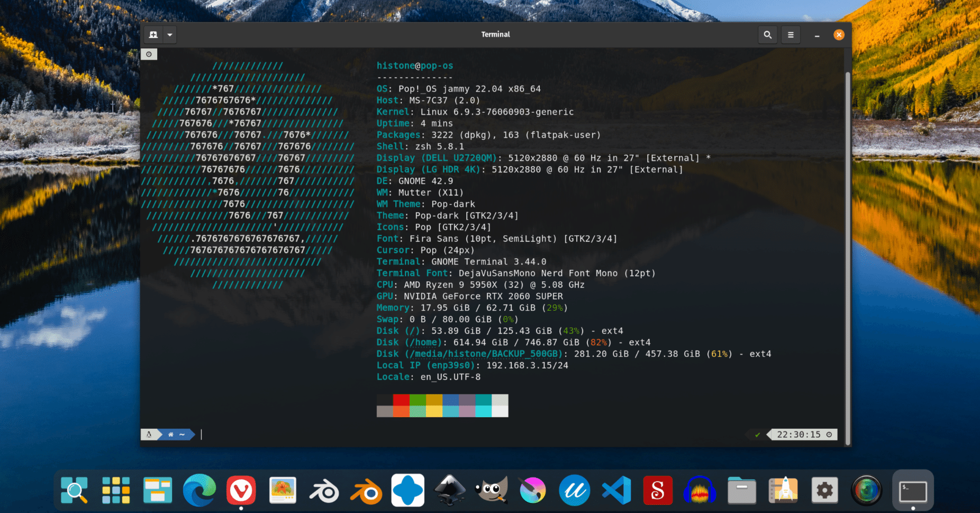
Task: Open the camera lens app in dock
Action: tap(866, 490)
